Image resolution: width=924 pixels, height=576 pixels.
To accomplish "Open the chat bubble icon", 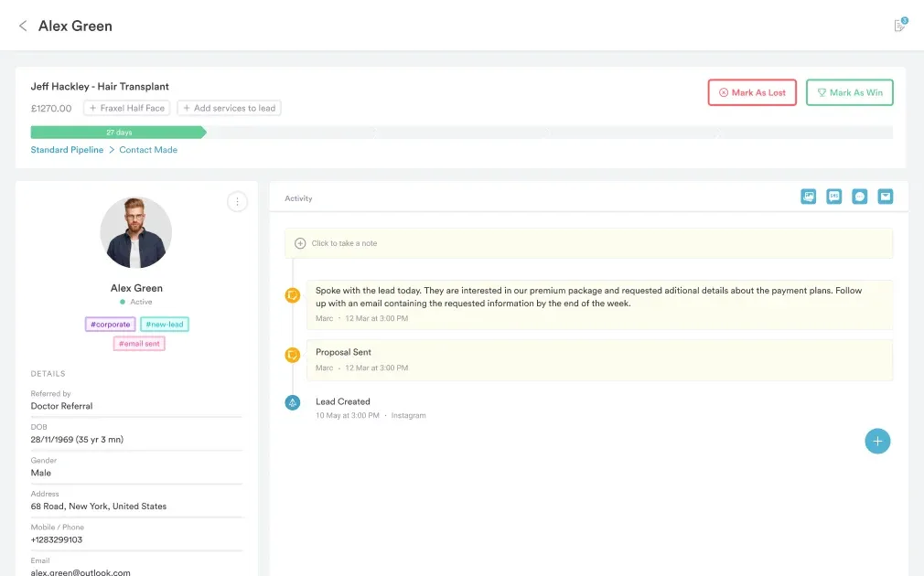I will point(859,197).
